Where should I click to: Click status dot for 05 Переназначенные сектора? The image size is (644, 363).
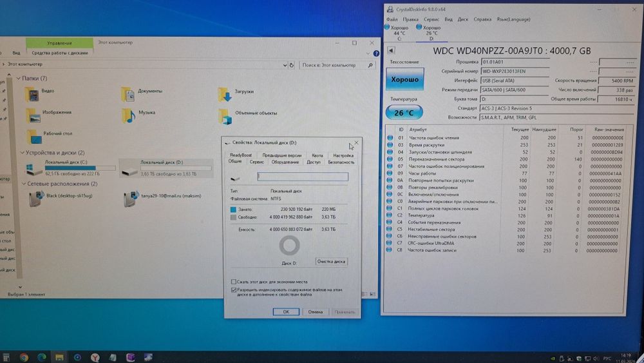[x=390, y=159]
